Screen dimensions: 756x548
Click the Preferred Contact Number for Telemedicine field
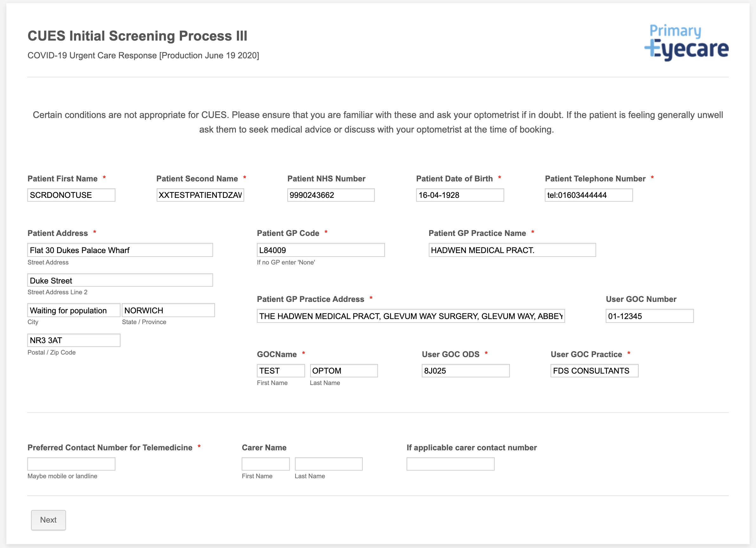pos(71,464)
